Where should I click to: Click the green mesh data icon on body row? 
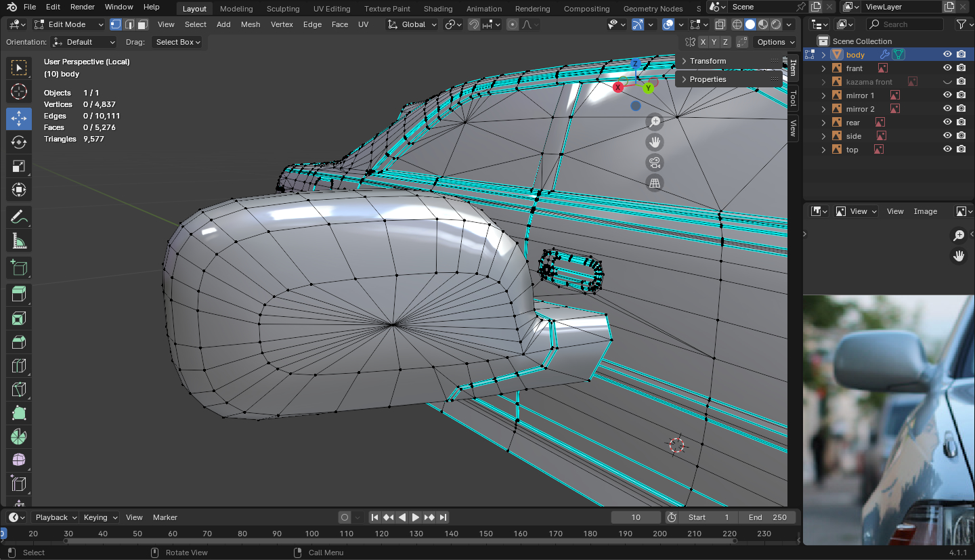(898, 55)
